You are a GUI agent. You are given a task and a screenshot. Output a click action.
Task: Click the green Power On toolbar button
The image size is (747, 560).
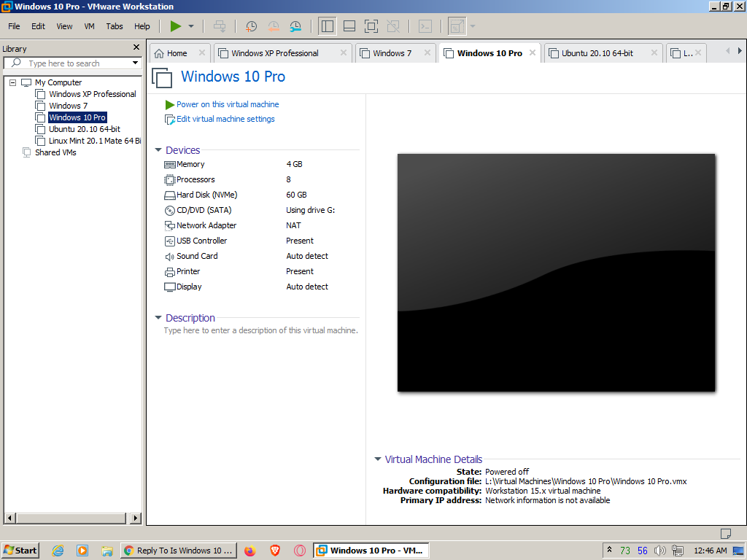click(176, 26)
